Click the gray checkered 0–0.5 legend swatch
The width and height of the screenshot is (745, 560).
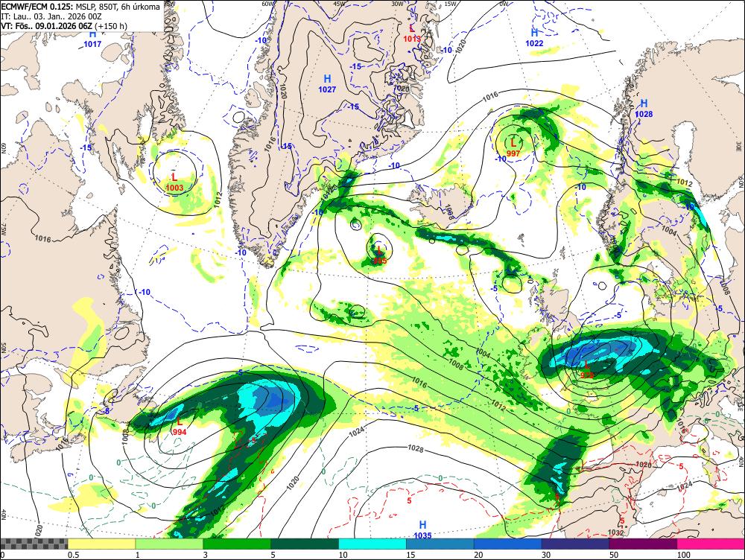click(x=34, y=544)
